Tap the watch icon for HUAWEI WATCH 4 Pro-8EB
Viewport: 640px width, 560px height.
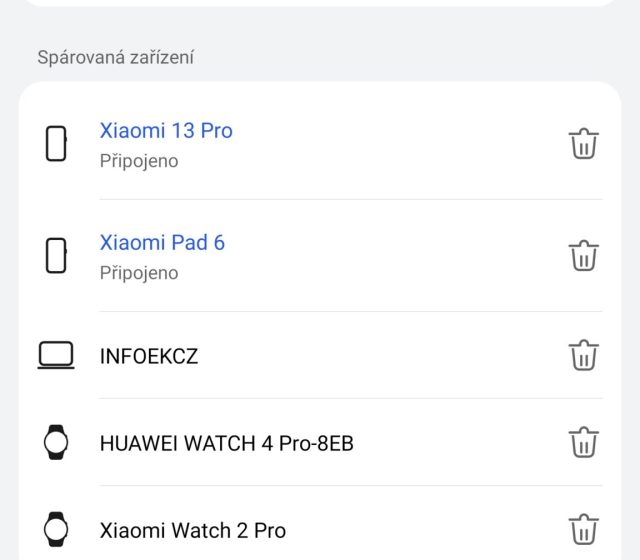point(56,442)
